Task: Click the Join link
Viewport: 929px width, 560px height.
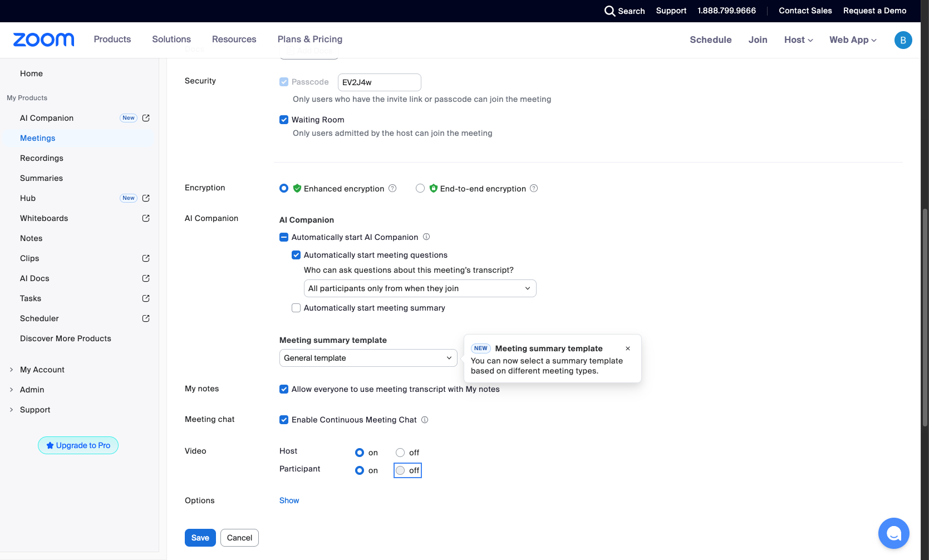Action: tap(758, 40)
